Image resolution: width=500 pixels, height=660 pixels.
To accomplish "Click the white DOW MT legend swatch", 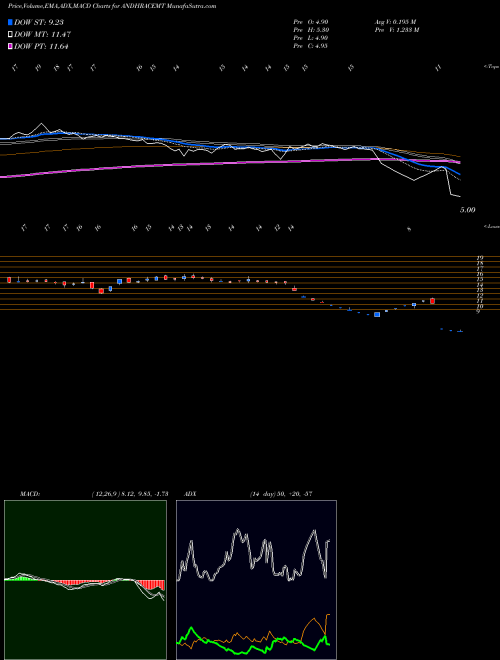I will (x=10, y=35).
